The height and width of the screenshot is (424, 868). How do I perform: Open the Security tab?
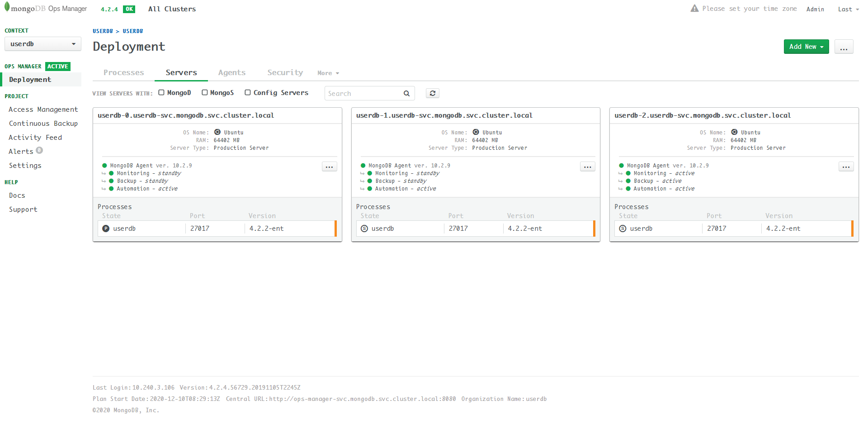point(285,72)
